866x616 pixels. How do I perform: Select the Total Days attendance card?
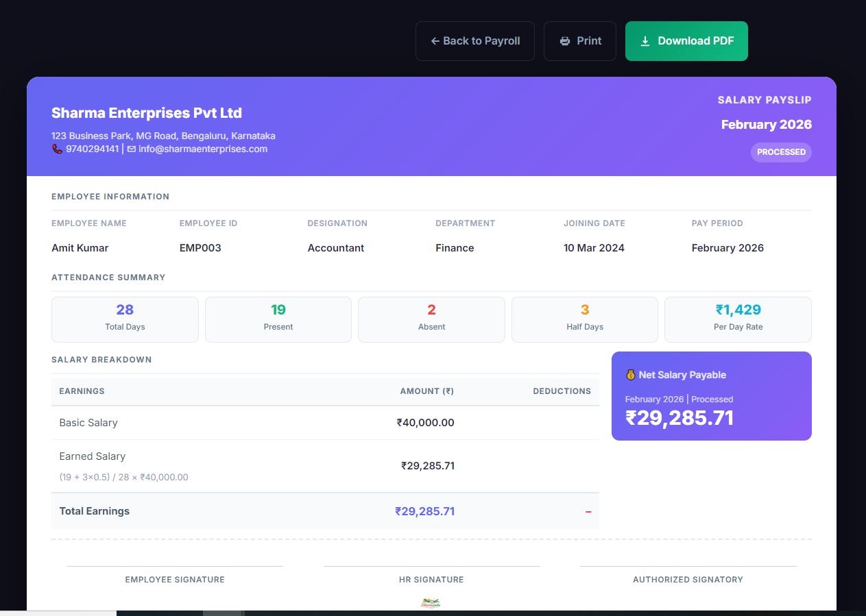click(125, 319)
